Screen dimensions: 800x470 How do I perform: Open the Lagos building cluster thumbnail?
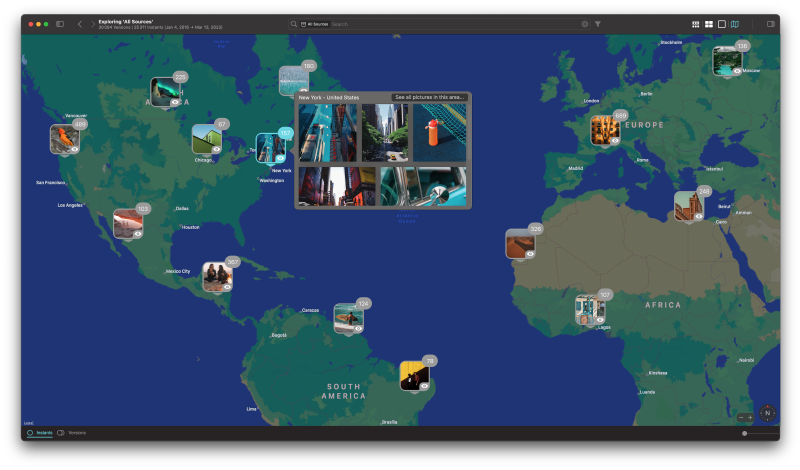590,310
